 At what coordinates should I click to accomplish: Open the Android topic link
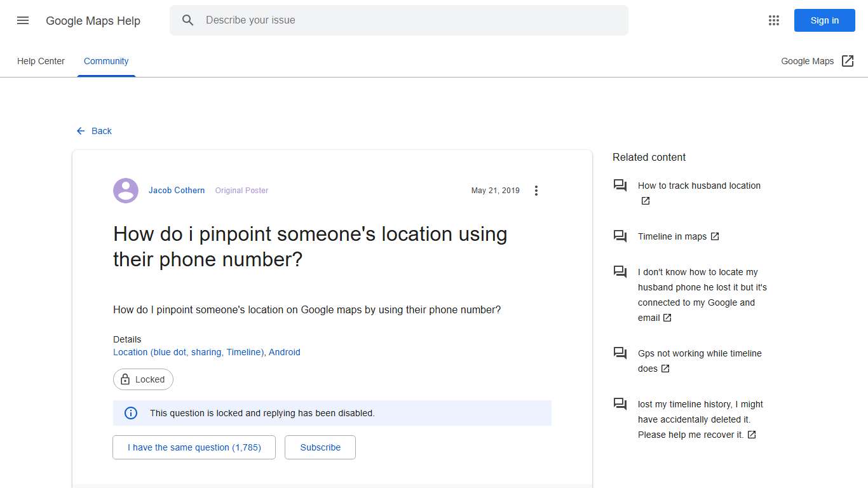[284, 352]
